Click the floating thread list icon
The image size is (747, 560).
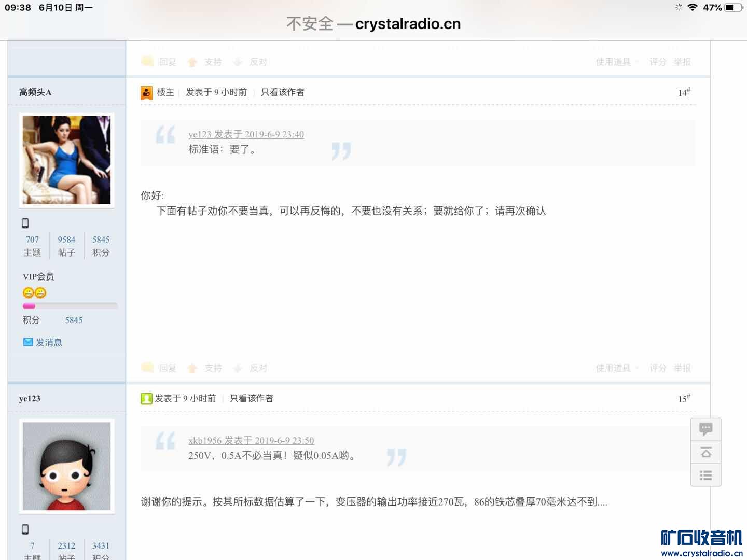(706, 475)
